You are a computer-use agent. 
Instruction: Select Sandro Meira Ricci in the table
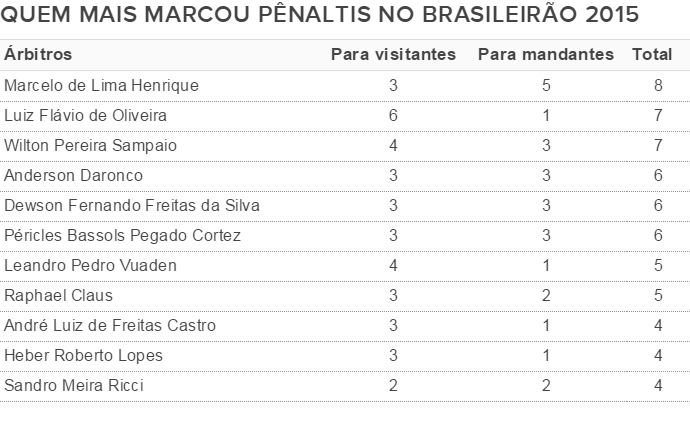74,386
